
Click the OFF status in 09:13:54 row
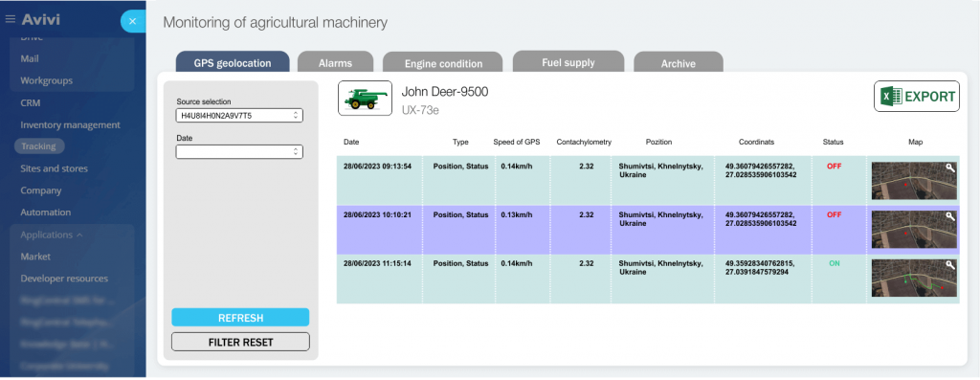click(835, 167)
